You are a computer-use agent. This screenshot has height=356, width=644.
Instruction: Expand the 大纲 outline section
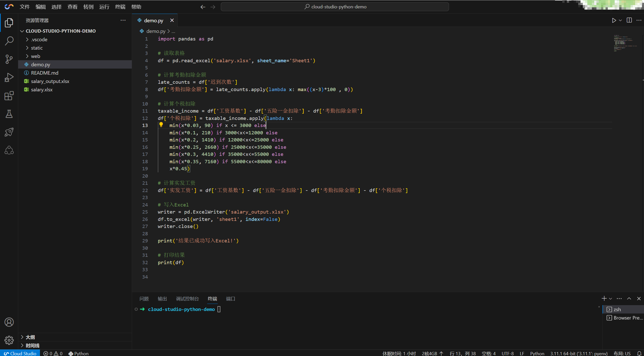pyautogui.click(x=30, y=337)
